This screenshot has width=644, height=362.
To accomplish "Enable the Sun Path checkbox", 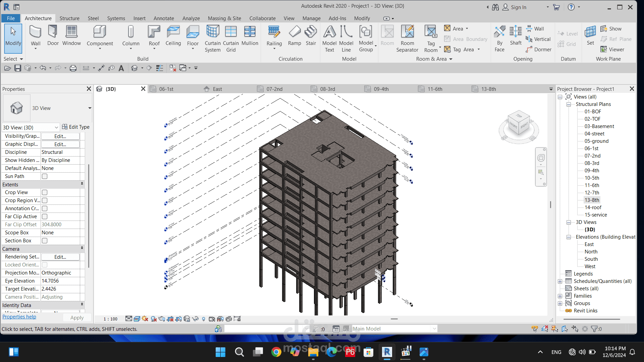I will coord(45,176).
